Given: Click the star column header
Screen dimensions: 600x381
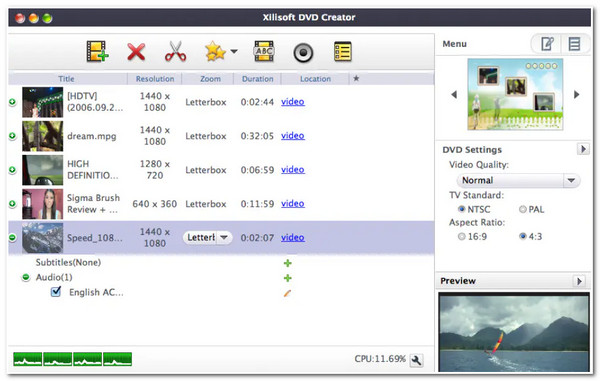Looking at the screenshot, I should click(356, 78).
